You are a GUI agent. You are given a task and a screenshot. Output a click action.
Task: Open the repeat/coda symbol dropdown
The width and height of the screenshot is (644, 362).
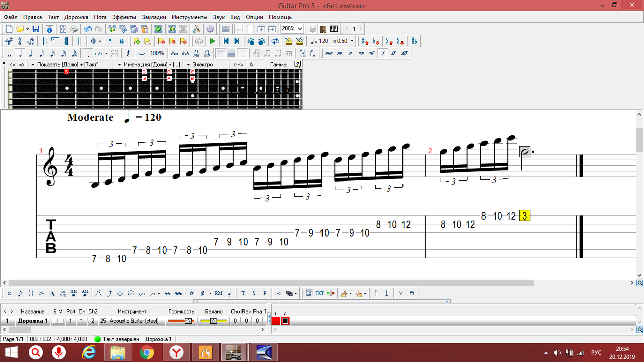coord(100,41)
